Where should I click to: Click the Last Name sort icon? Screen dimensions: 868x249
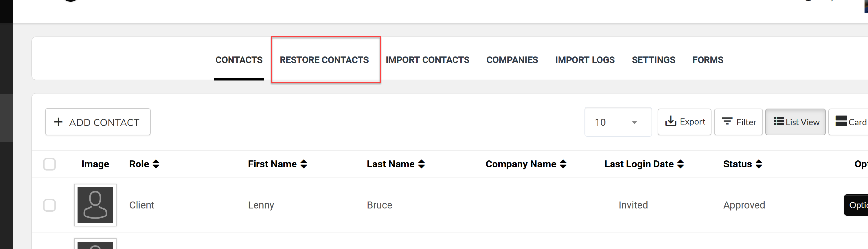coord(422,164)
